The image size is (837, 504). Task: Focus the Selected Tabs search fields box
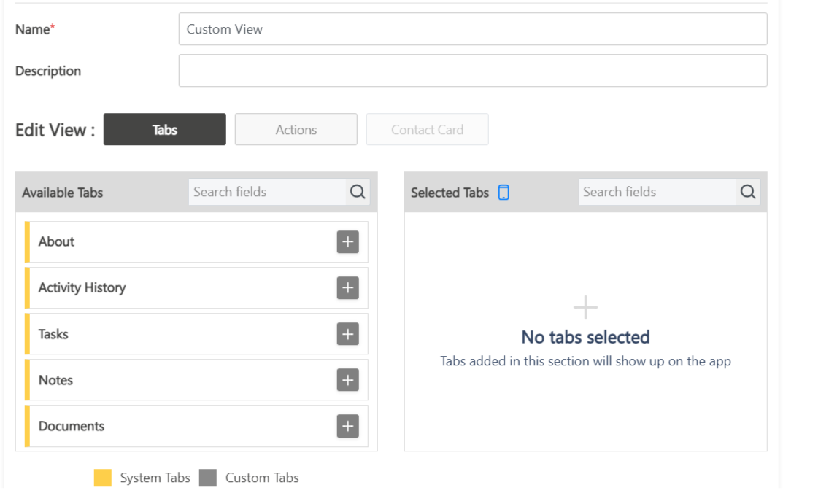[x=657, y=193]
